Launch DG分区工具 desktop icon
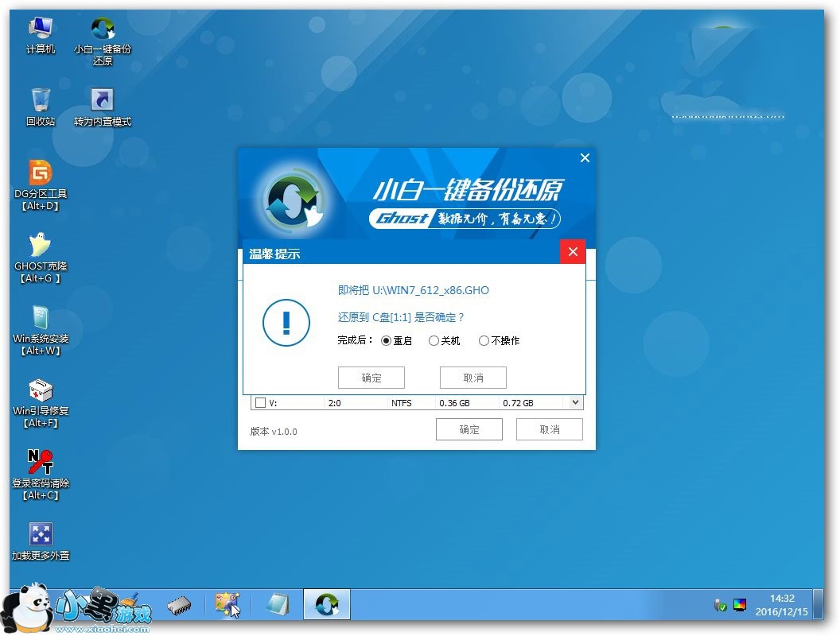The image size is (840, 636). 41,185
